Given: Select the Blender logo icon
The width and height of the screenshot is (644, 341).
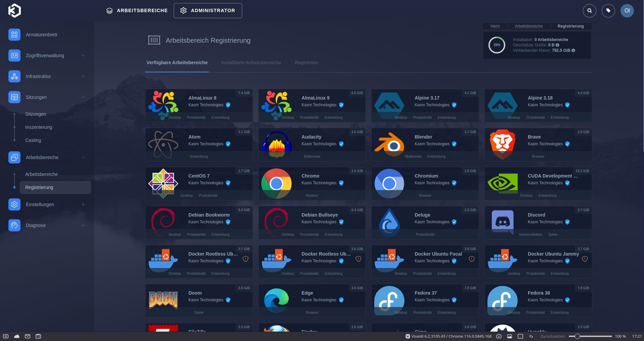Looking at the screenshot, I should coord(390,145).
